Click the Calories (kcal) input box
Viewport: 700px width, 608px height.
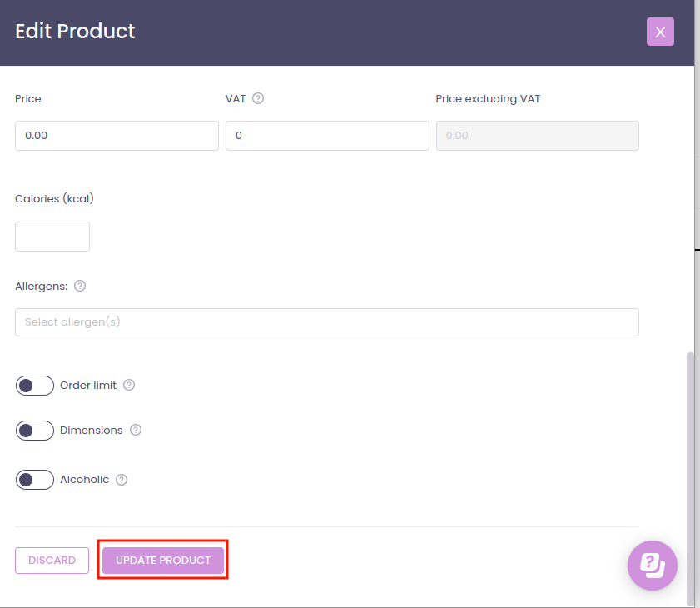pyautogui.click(x=52, y=237)
